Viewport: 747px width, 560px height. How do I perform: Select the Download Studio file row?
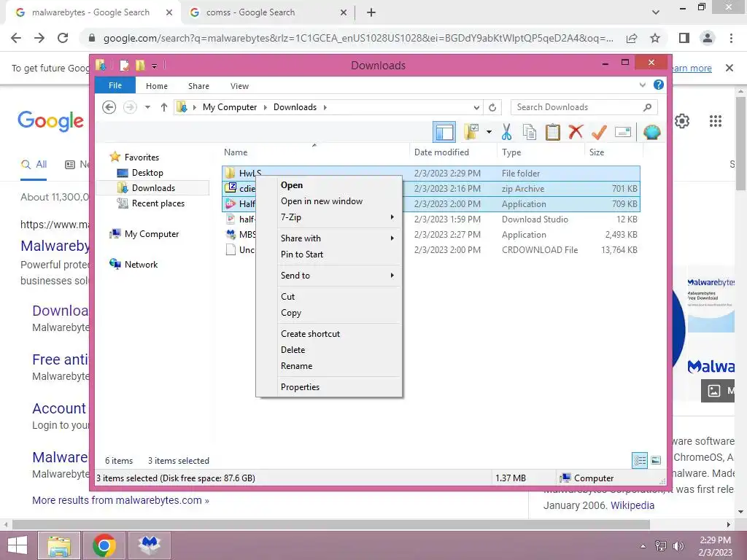(x=430, y=219)
